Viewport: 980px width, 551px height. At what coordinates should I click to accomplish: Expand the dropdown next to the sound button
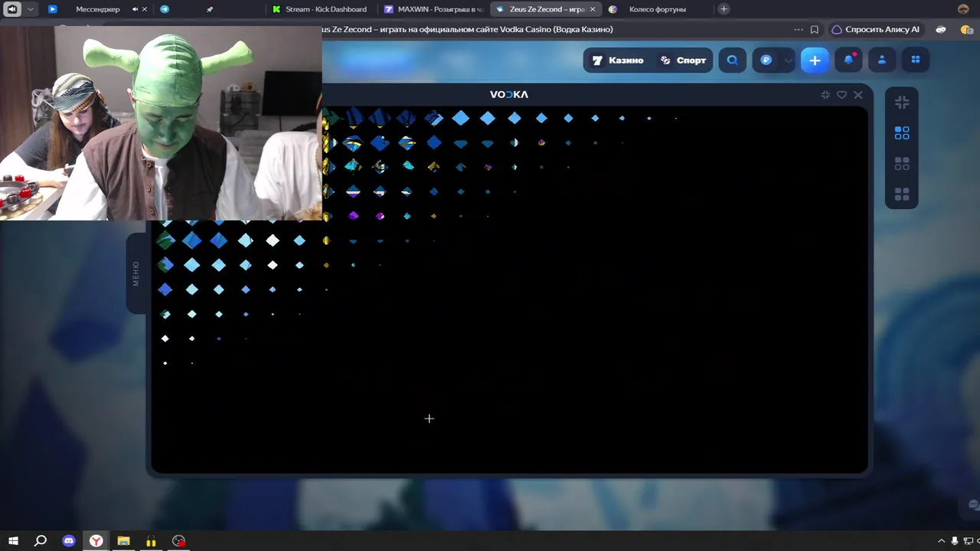pyautogui.click(x=31, y=9)
